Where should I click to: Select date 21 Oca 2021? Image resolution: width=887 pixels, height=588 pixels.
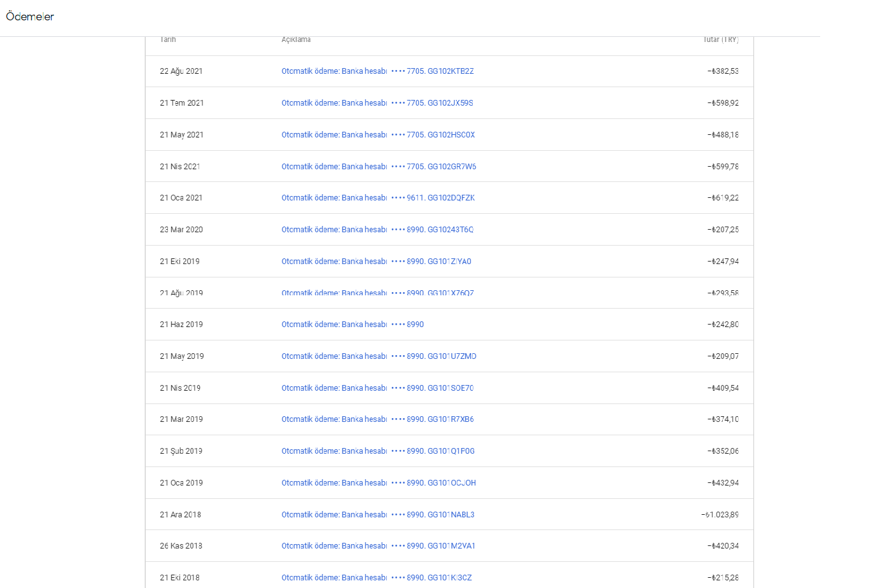181,198
